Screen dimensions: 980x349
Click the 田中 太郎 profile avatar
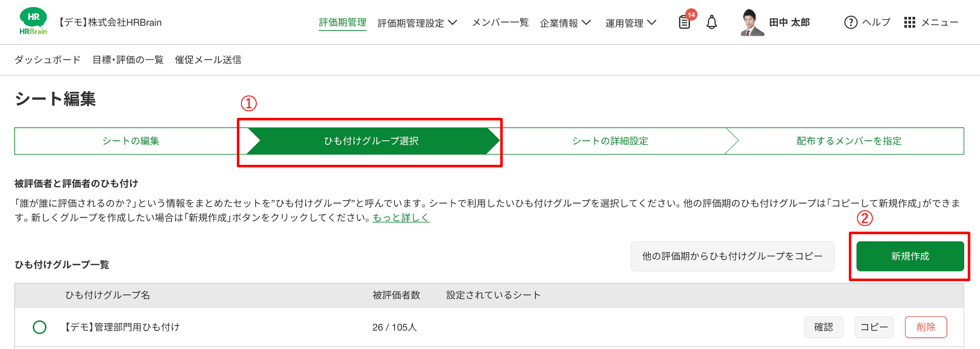pos(752,22)
